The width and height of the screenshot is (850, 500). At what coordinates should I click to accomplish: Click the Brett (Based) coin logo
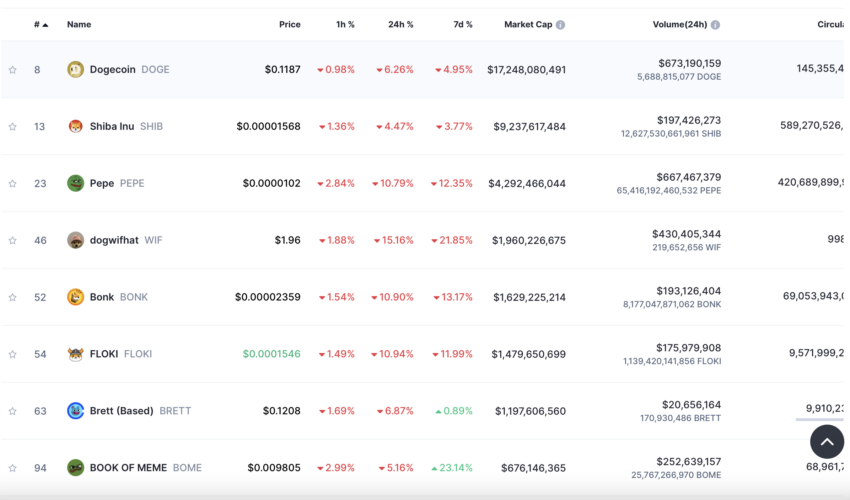click(x=75, y=411)
